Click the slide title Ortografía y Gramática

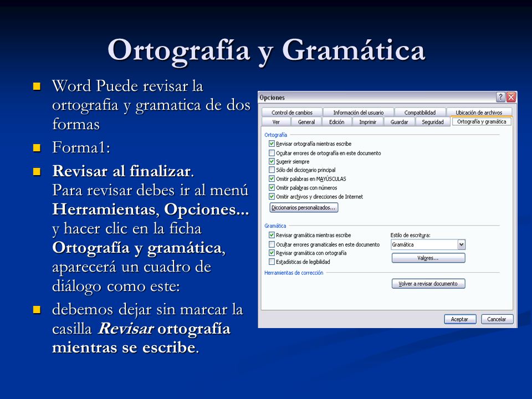pyautogui.click(x=266, y=52)
